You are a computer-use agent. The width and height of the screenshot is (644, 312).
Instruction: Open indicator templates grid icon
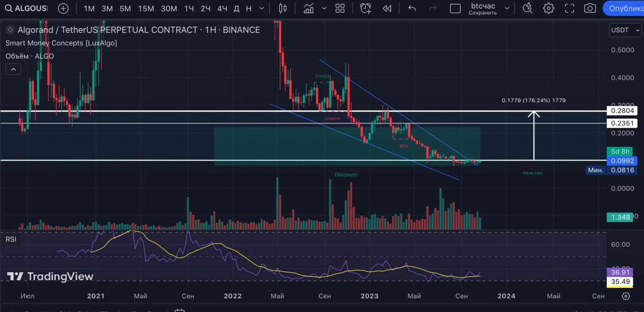[x=340, y=9]
